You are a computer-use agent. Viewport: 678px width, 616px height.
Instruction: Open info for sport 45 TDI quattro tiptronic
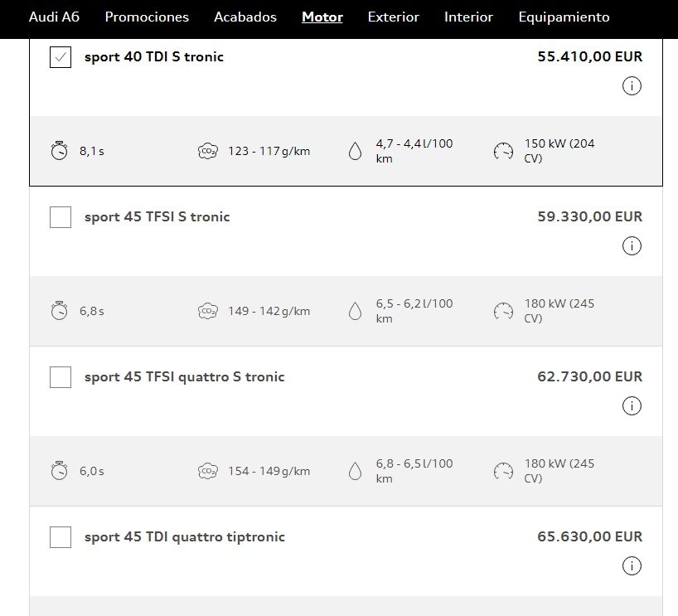pyautogui.click(x=632, y=565)
